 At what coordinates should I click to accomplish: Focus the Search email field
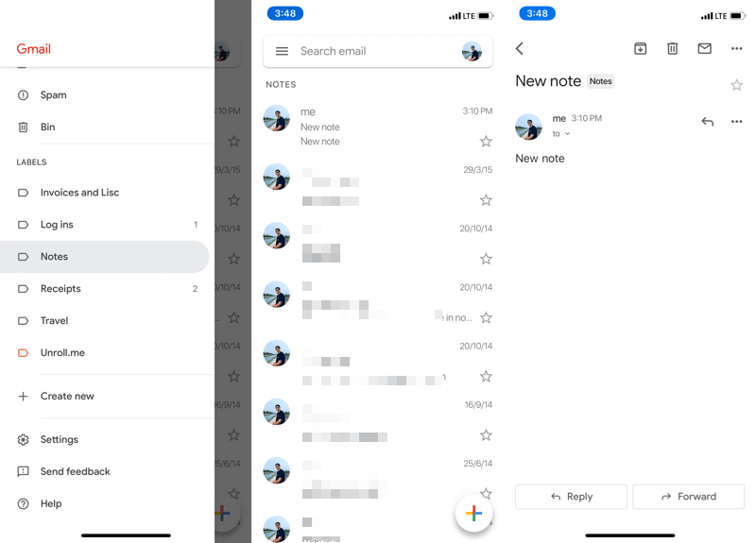pyautogui.click(x=377, y=51)
